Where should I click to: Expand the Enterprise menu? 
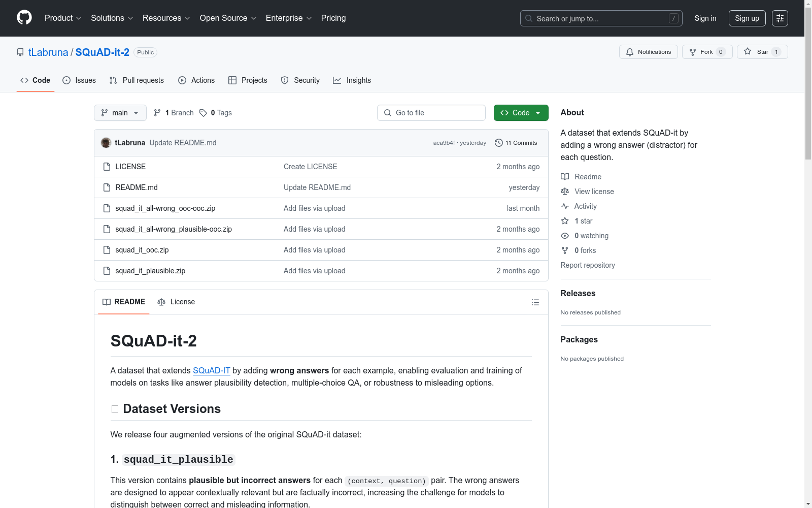pyautogui.click(x=289, y=18)
